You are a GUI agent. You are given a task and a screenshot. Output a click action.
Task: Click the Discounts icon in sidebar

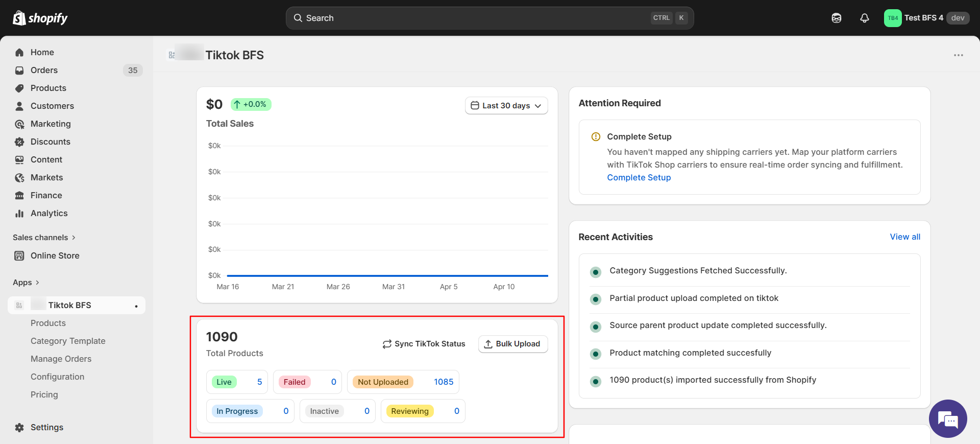pyautogui.click(x=19, y=142)
